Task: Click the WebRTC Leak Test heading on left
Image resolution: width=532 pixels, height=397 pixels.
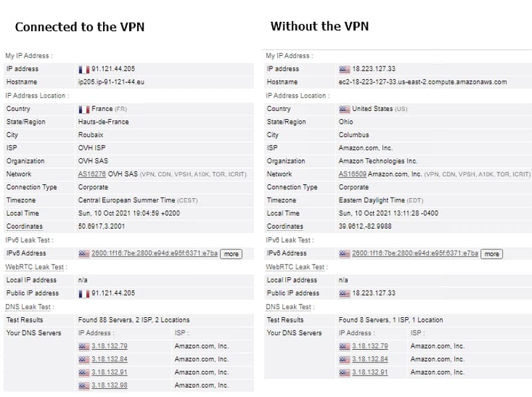Action: pos(36,267)
